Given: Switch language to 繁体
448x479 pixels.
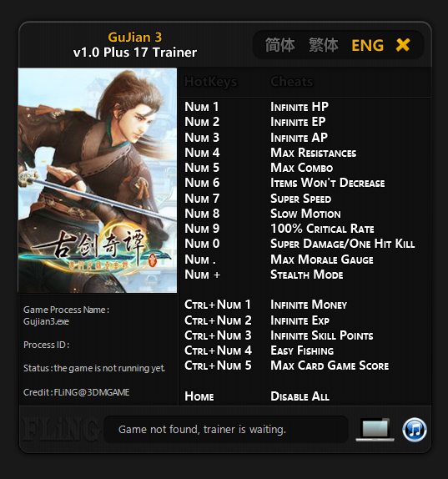Looking at the screenshot, I should coord(323,45).
